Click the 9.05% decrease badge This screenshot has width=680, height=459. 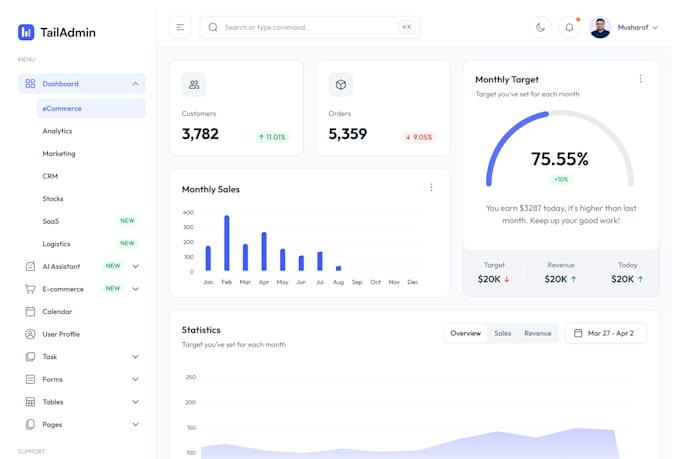point(419,137)
